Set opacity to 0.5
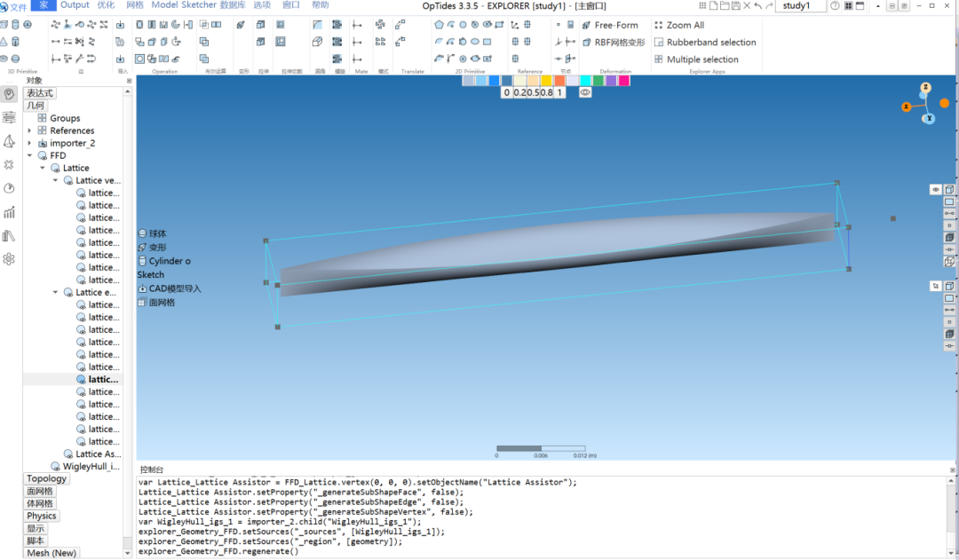 533,92
